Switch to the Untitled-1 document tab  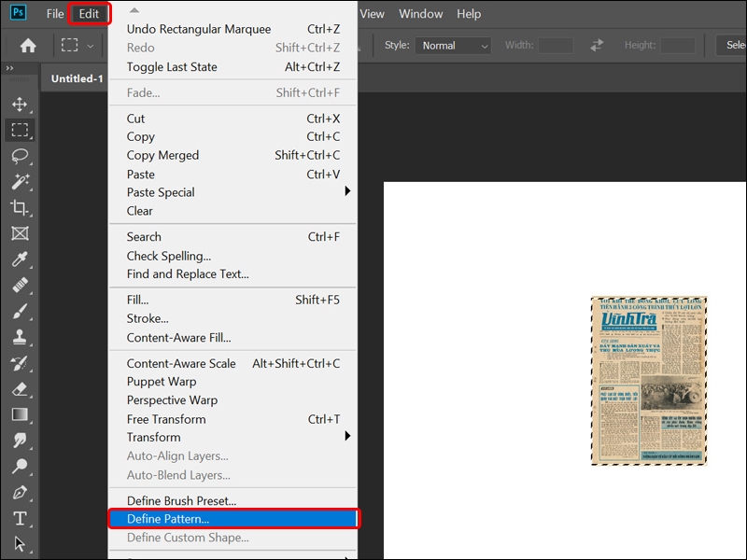click(x=77, y=78)
